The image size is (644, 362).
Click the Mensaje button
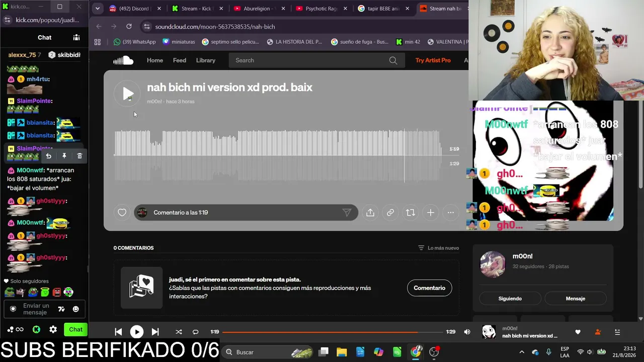tap(576, 299)
